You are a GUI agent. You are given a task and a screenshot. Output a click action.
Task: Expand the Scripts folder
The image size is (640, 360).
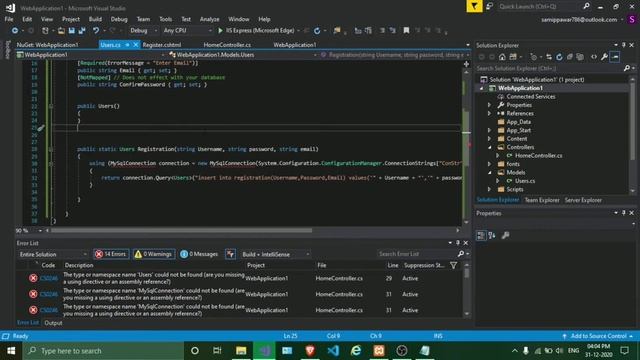tap(489, 189)
